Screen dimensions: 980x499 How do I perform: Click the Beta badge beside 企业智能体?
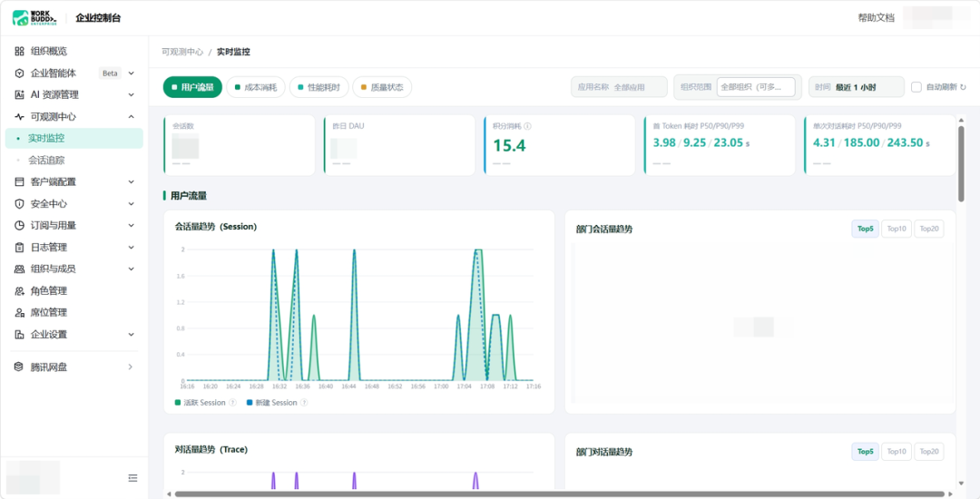tap(110, 73)
